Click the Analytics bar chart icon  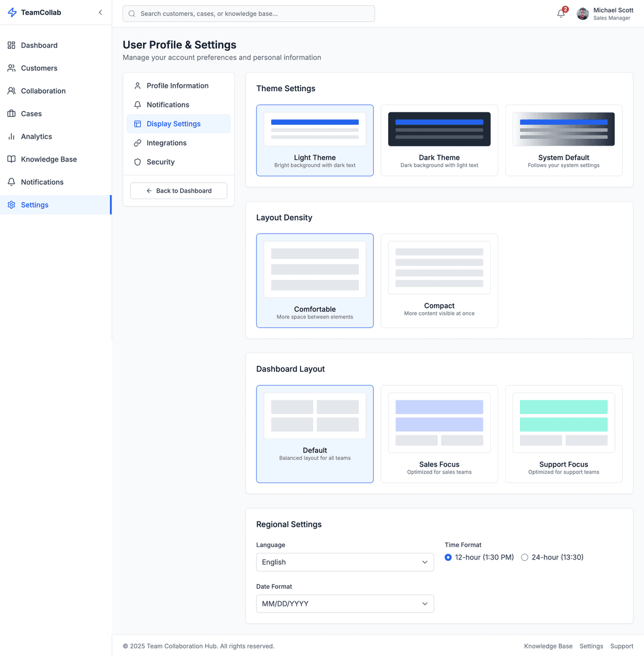pyautogui.click(x=11, y=137)
